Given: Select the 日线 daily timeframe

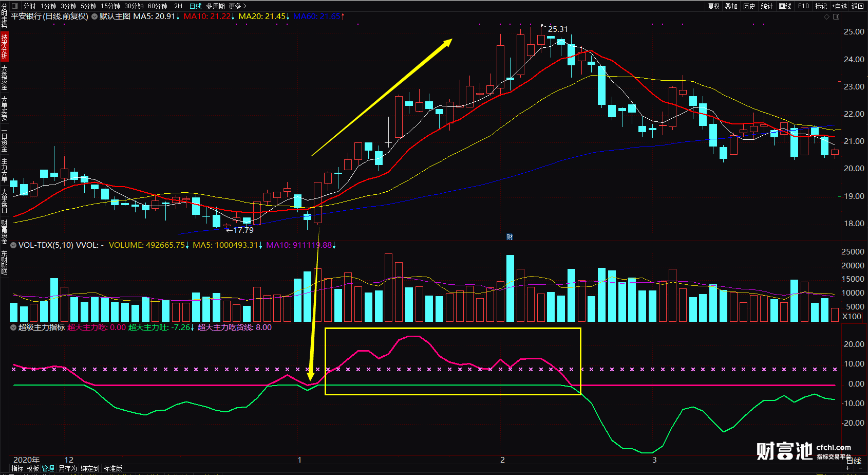Looking at the screenshot, I should [x=195, y=6].
